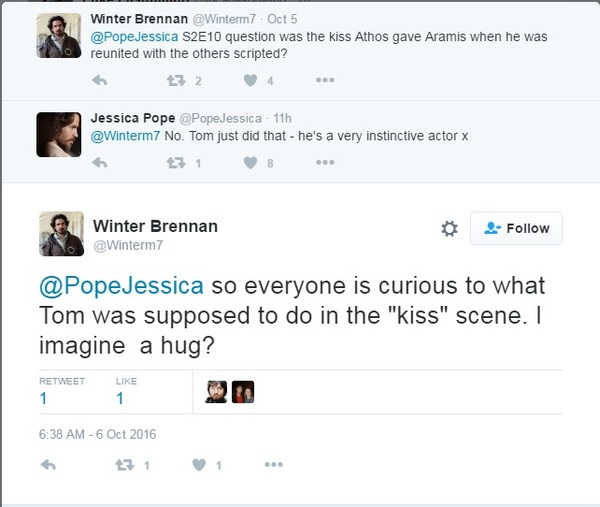Image resolution: width=600 pixels, height=507 pixels.
Task: View the like count of main tweet
Action: click(119, 398)
